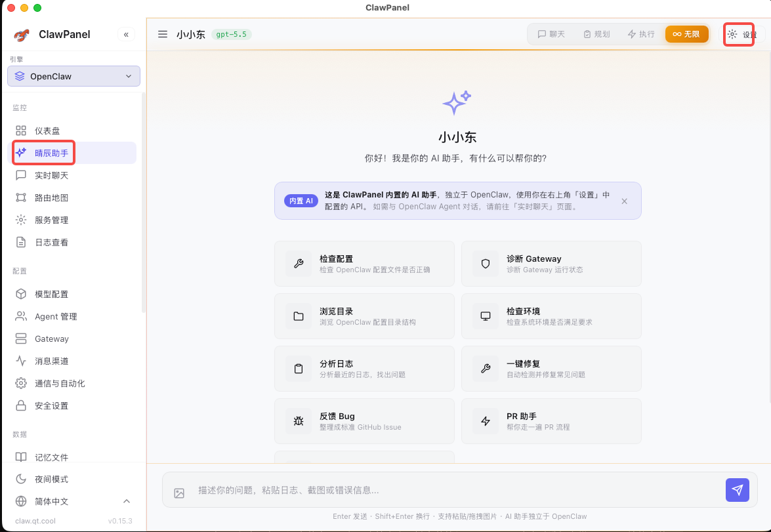Click the 分析日志 clipboard icon
Screen dimensions: 771x532
299,369
